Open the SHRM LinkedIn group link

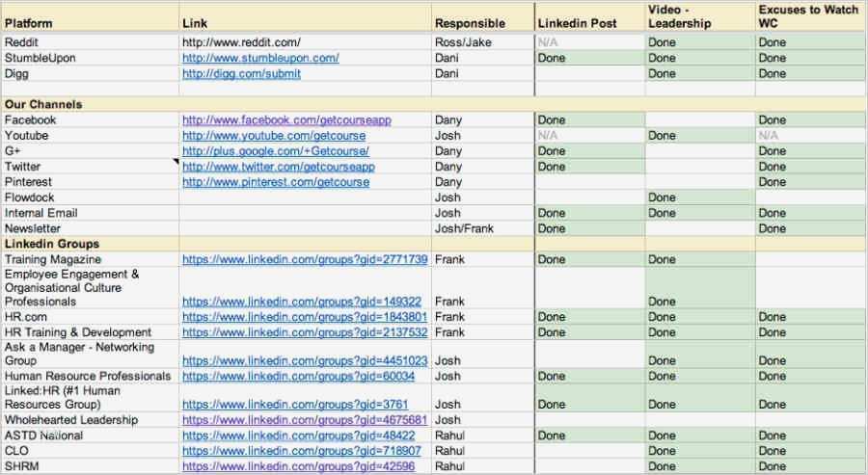[299, 466]
